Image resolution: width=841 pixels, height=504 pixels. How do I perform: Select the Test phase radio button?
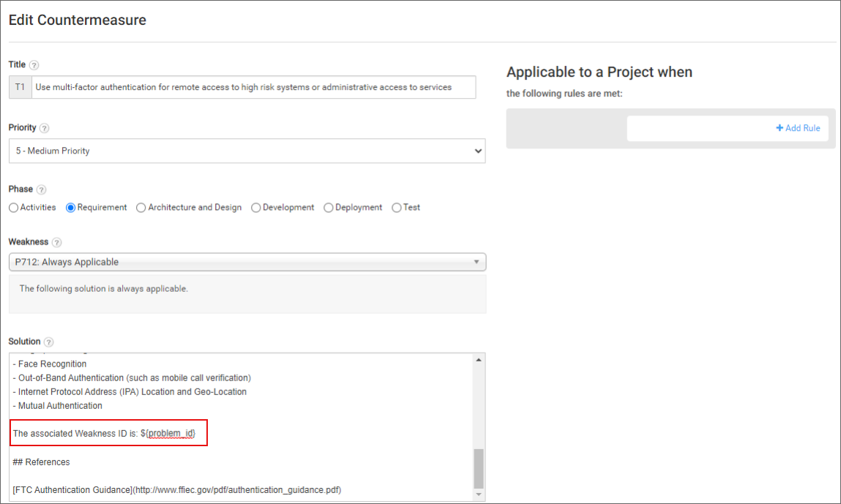[x=396, y=208]
